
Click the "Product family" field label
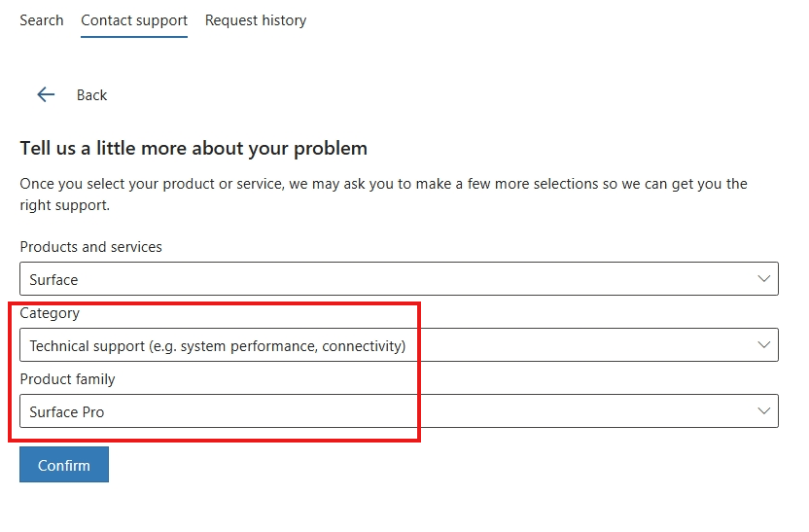tap(67, 379)
